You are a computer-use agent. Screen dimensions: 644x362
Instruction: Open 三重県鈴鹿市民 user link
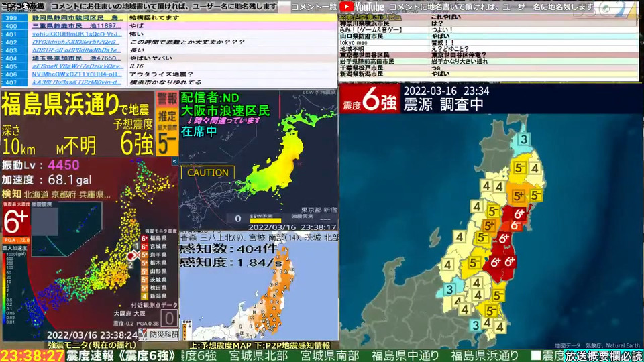77,26
